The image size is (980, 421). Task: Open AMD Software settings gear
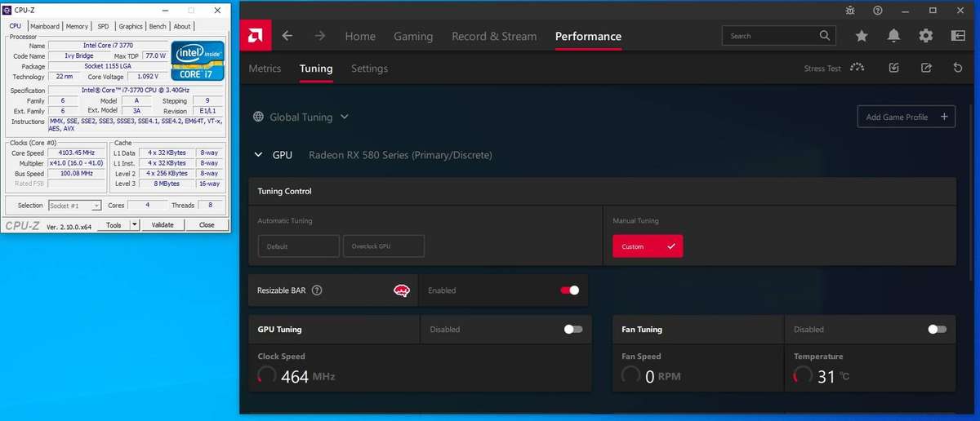pyautogui.click(x=925, y=36)
